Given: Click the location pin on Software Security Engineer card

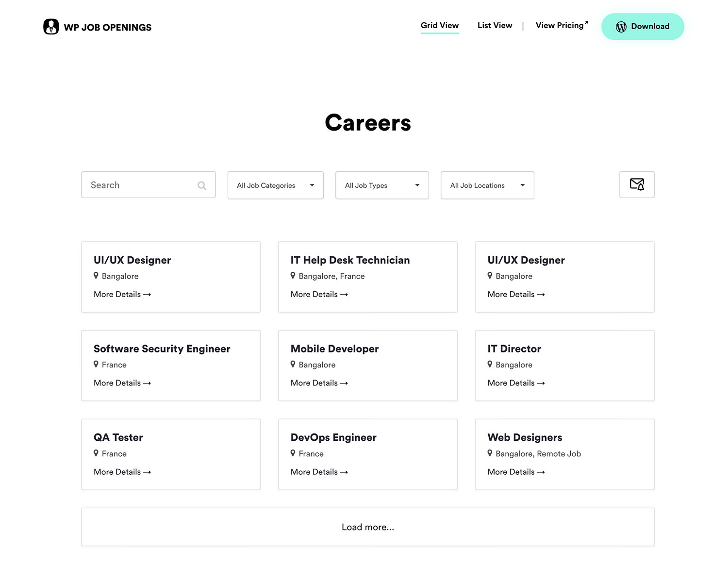Looking at the screenshot, I should click(96, 364).
